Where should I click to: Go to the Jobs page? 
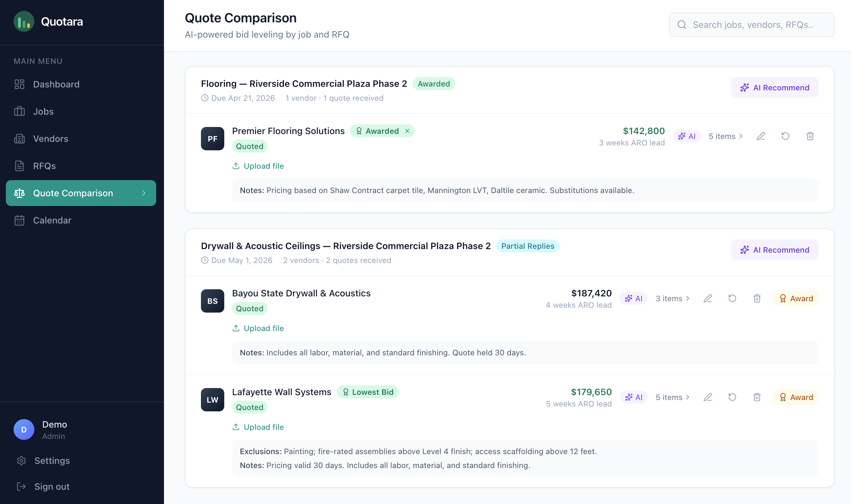81,111
